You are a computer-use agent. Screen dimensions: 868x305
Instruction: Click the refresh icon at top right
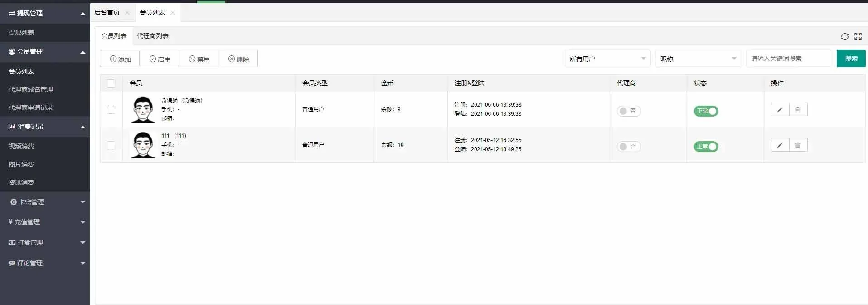coord(844,36)
